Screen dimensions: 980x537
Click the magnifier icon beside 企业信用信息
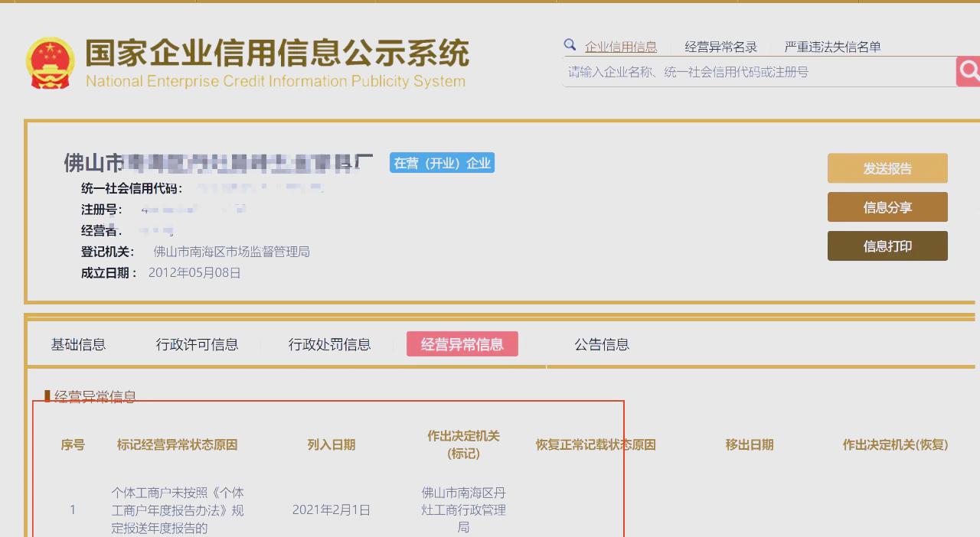570,45
